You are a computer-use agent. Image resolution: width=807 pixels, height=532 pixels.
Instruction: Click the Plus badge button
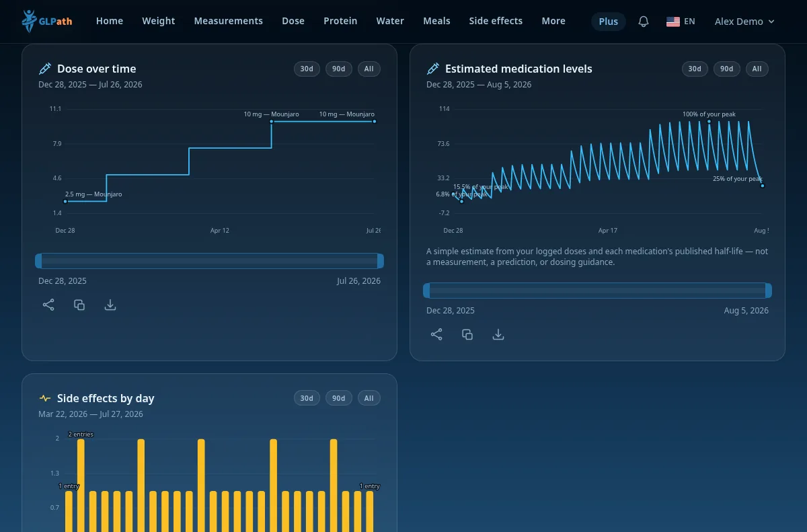coord(609,22)
